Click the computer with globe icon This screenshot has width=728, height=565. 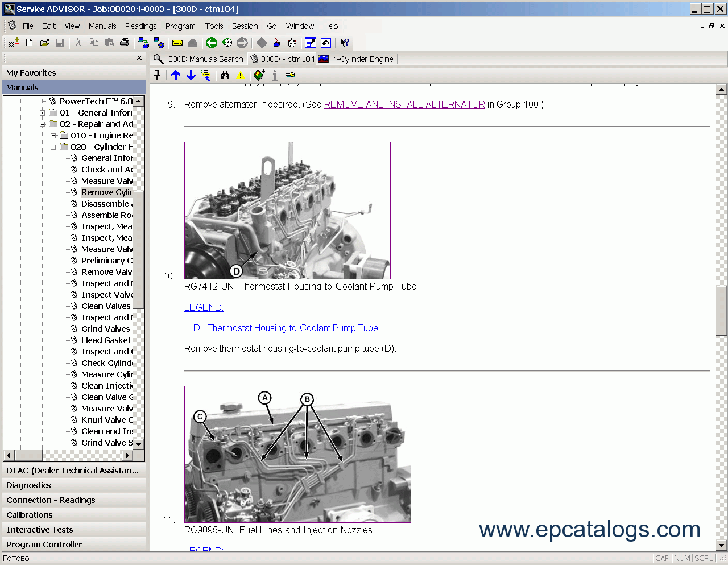159,43
